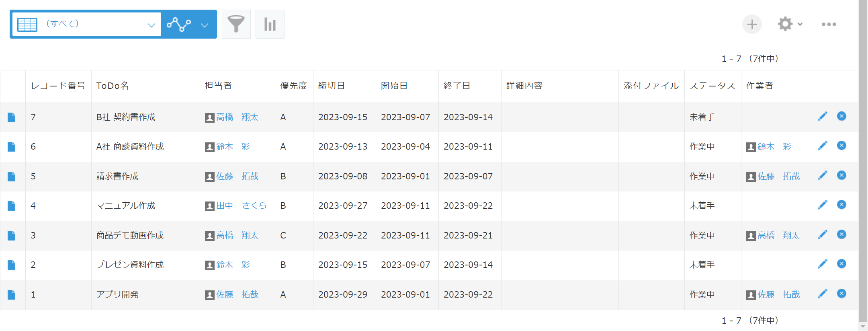Open assignee link 田中 さくら
This screenshot has width=868, height=331.
pyautogui.click(x=242, y=206)
